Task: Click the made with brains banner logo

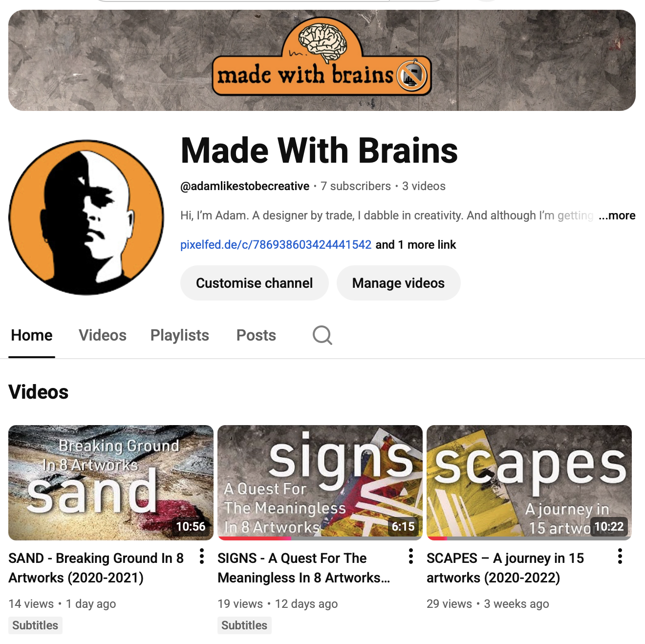Action: [322, 57]
